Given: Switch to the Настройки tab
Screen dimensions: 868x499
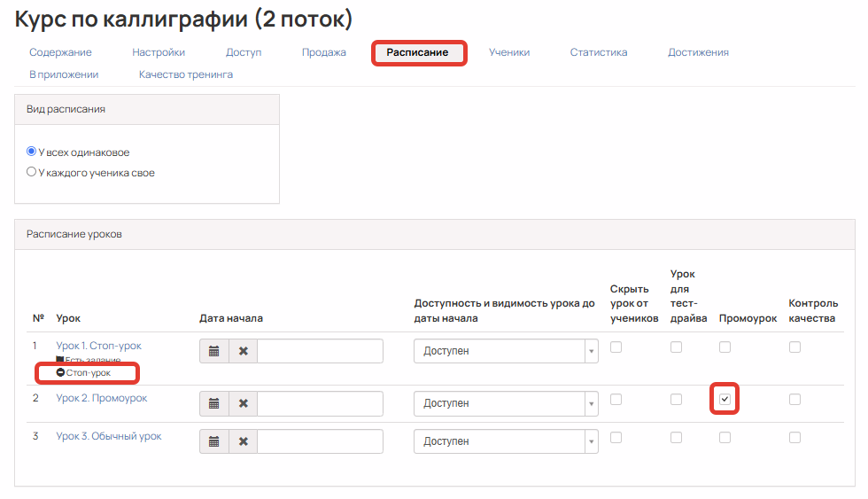Looking at the screenshot, I should tap(159, 52).
